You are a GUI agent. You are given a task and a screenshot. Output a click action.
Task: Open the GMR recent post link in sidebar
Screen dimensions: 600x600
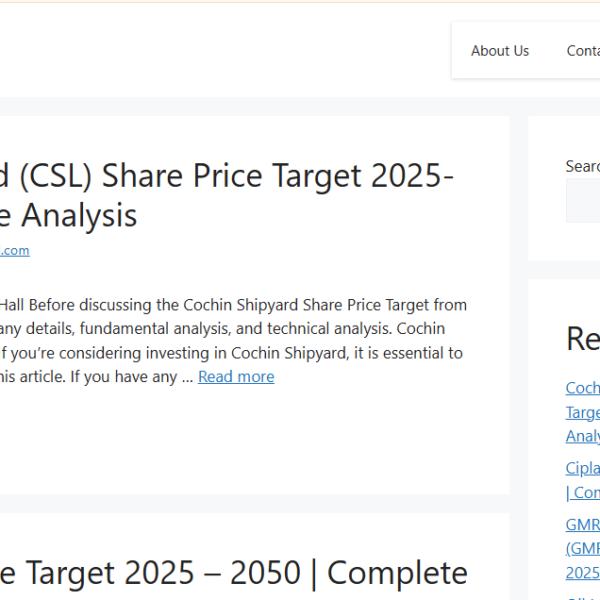583,549
